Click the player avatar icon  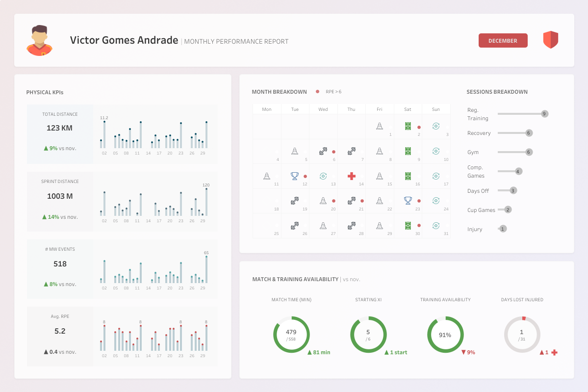[40, 40]
